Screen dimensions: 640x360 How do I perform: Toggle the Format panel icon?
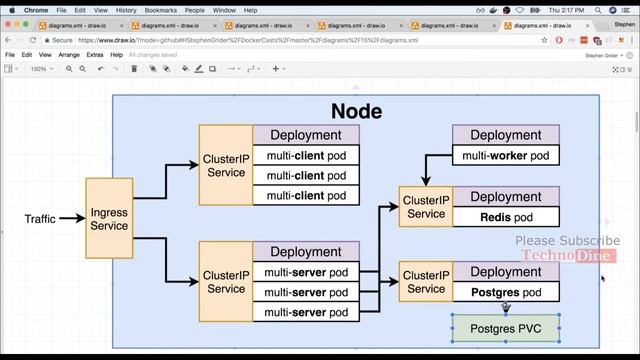(x=623, y=70)
